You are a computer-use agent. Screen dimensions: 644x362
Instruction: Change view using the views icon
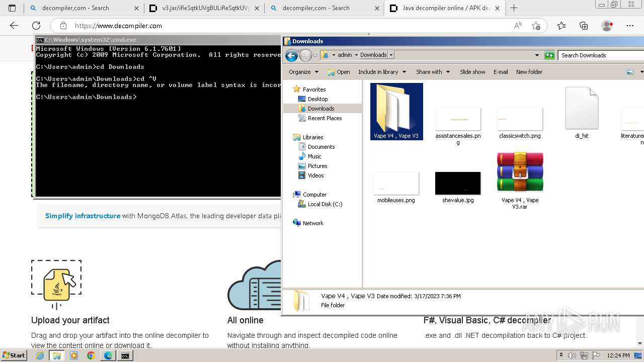[629, 72]
